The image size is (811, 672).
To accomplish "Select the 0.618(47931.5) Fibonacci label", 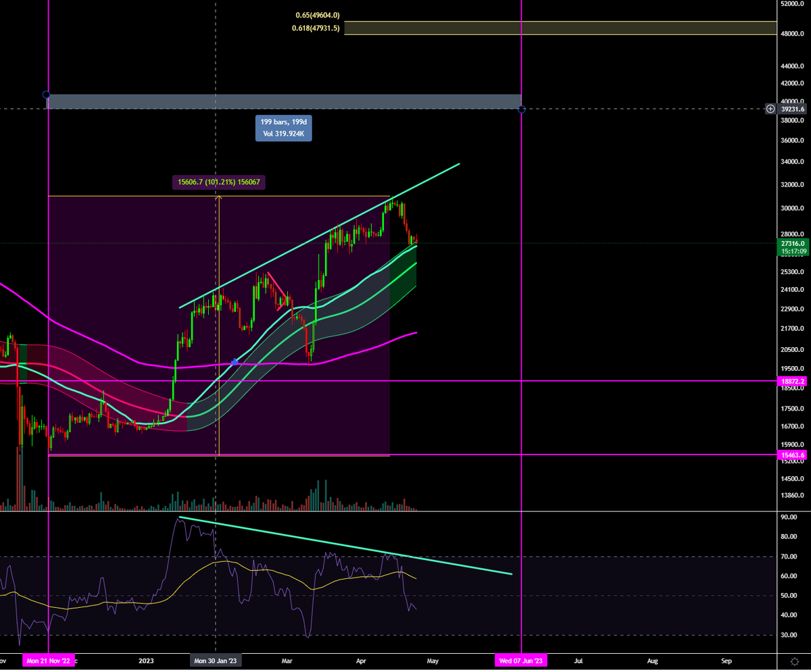I will pos(316,28).
